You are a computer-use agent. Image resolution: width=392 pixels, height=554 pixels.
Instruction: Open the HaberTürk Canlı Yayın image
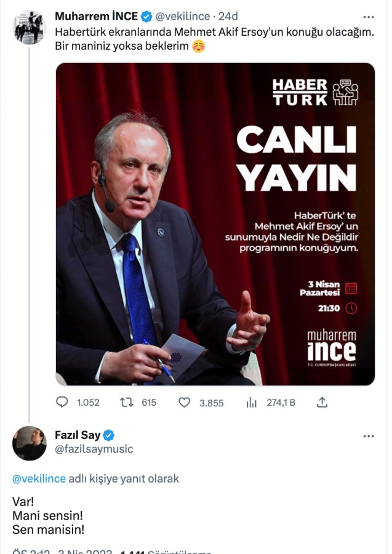click(x=215, y=224)
